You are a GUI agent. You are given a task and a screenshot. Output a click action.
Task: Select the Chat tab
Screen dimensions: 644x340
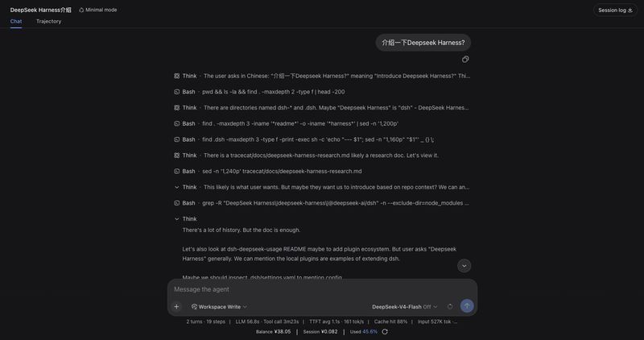[16, 22]
